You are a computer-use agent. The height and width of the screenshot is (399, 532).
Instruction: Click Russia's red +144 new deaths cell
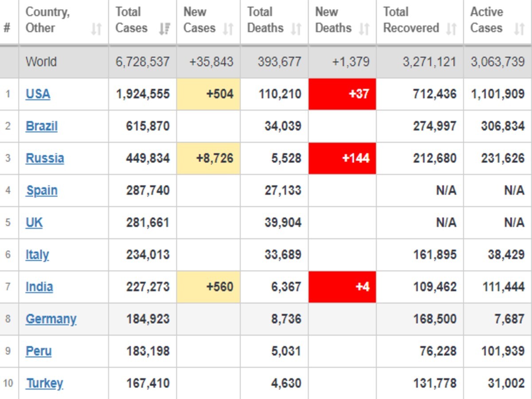pyautogui.click(x=342, y=158)
